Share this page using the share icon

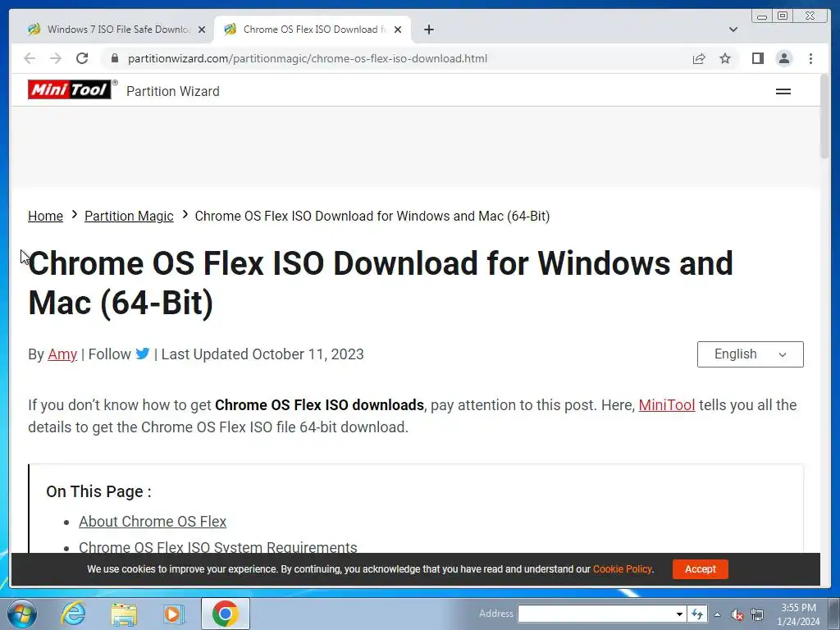[699, 58]
